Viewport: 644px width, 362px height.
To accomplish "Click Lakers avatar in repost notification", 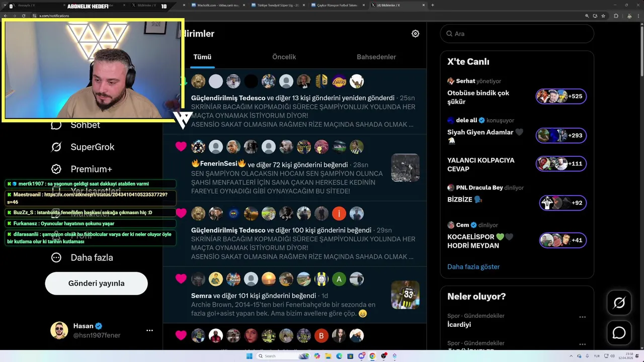I will click(x=339, y=81).
